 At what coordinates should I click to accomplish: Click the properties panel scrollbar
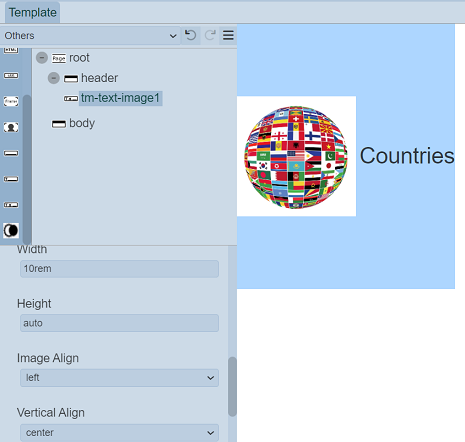click(232, 387)
